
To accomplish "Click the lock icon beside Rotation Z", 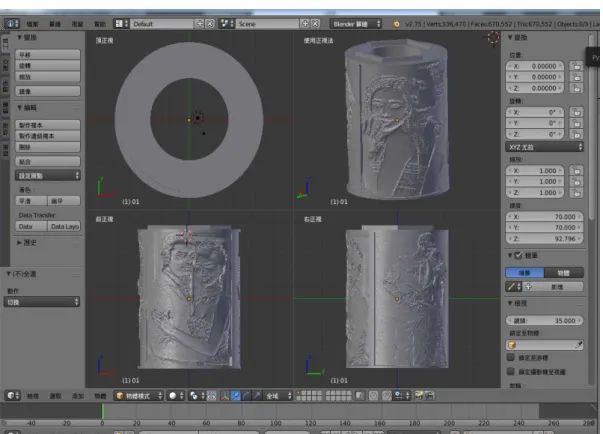I will [576, 135].
